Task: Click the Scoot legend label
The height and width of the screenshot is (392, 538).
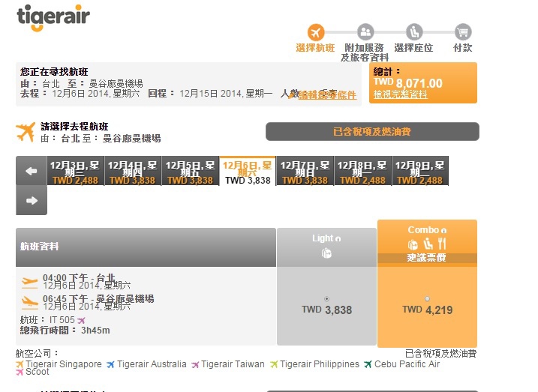Action: 37,372
